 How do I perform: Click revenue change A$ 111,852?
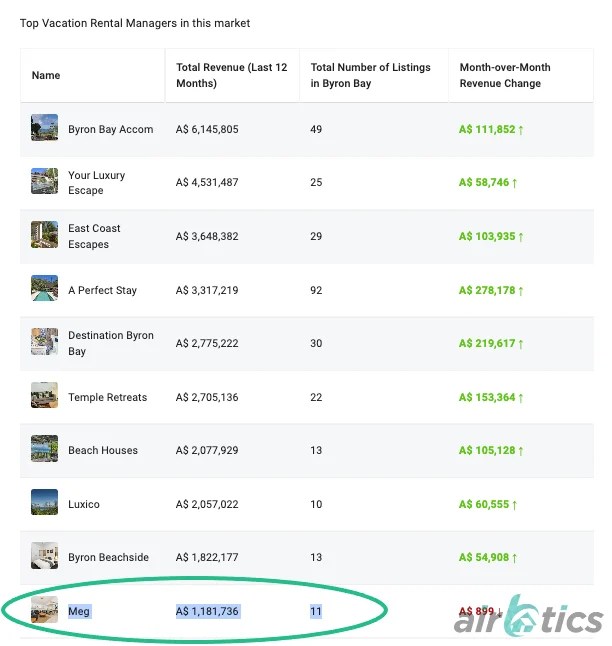(x=491, y=129)
